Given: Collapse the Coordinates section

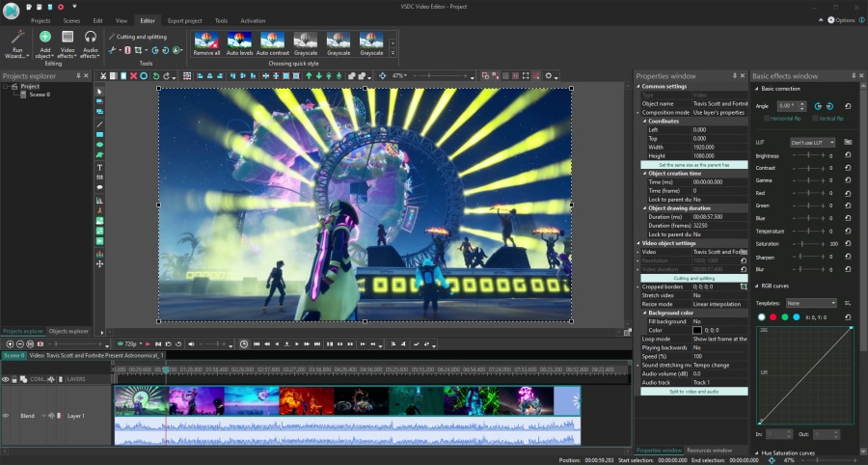Looking at the screenshot, I should [645, 122].
